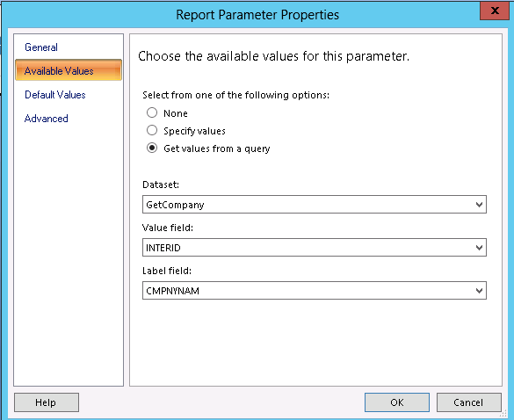Viewport: 514px width, 420px height.
Task: Select the Available Values page
Action: 69,70
